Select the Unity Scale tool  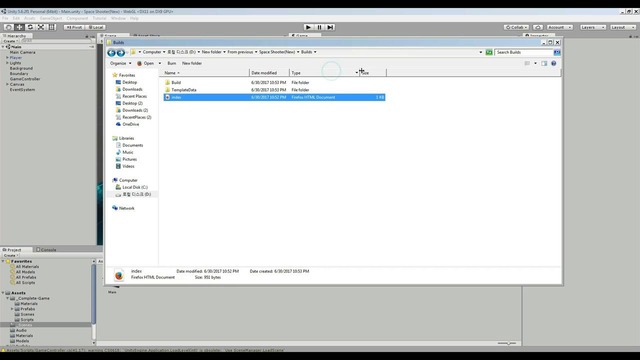pos(41,27)
